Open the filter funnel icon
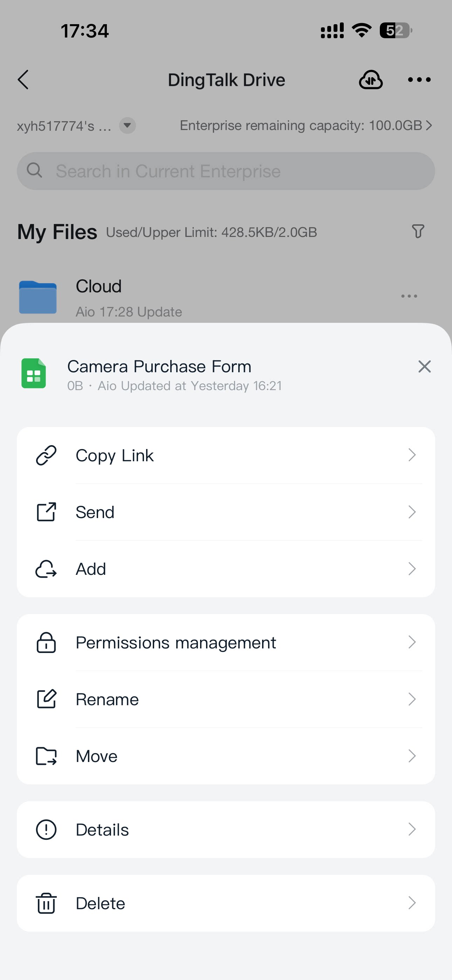This screenshot has width=452, height=980. tap(418, 231)
